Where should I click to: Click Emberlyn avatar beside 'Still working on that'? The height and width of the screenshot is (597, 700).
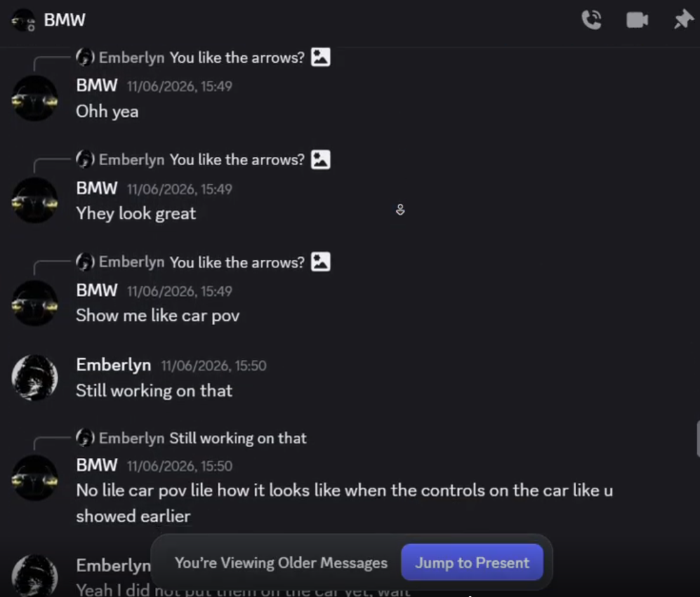click(x=35, y=378)
